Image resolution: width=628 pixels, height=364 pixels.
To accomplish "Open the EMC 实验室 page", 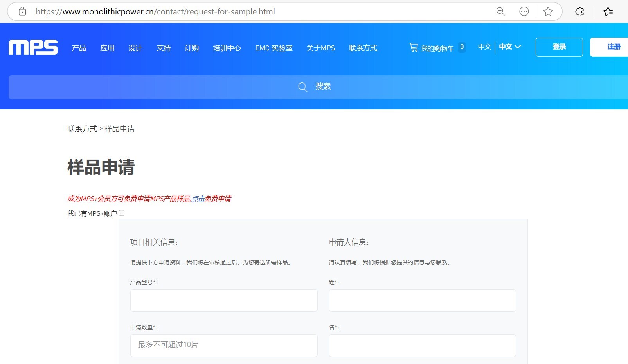I will pos(274,48).
